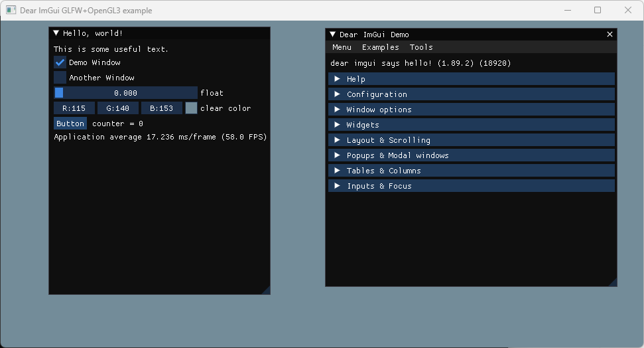Open the Examples menu

click(380, 47)
